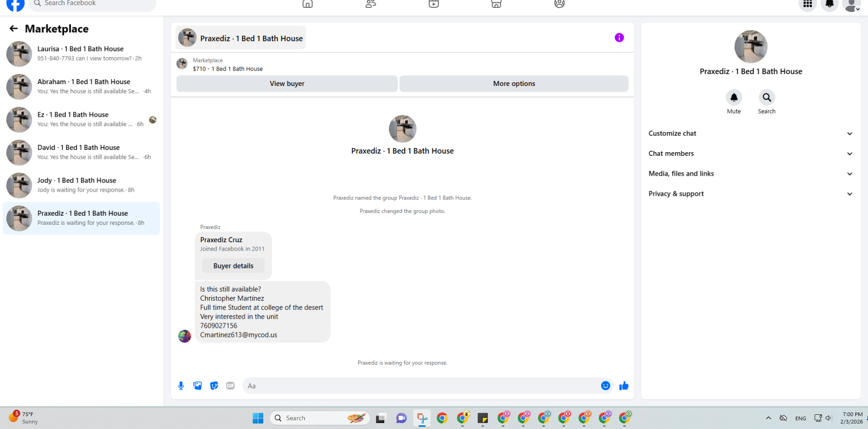
Task: Click the ENG language indicator
Action: tap(800, 418)
